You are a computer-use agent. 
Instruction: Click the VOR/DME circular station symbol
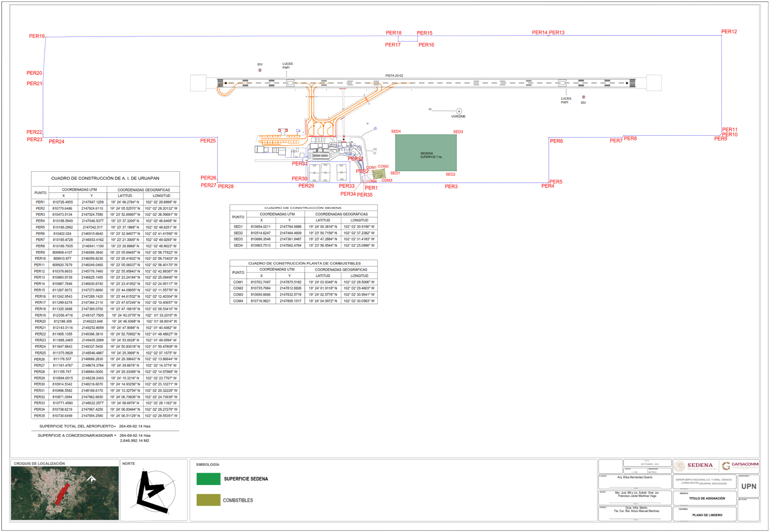459,111
